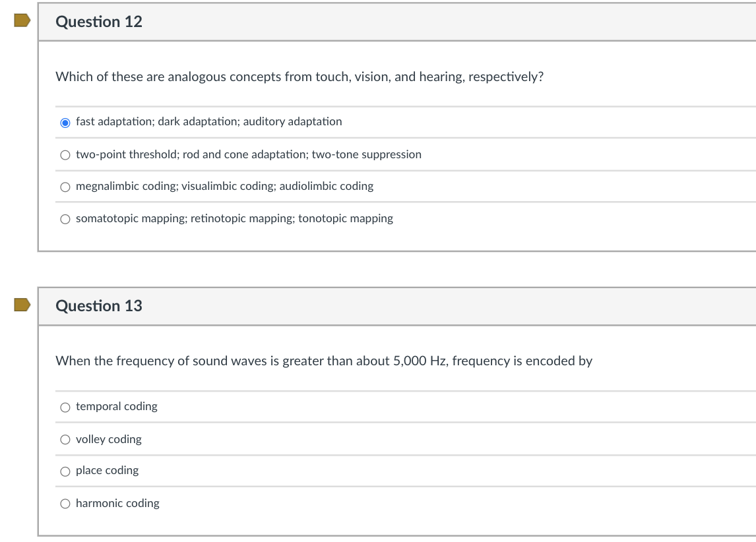Click the 'auditory adaptation' answer text
The image size is (756, 542).
pyautogui.click(x=294, y=121)
